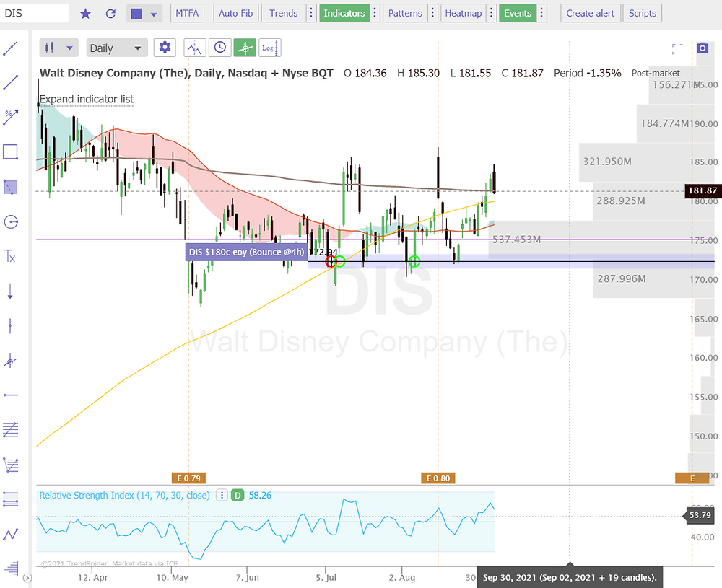Toggle the Patterns overlay

click(405, 13)
